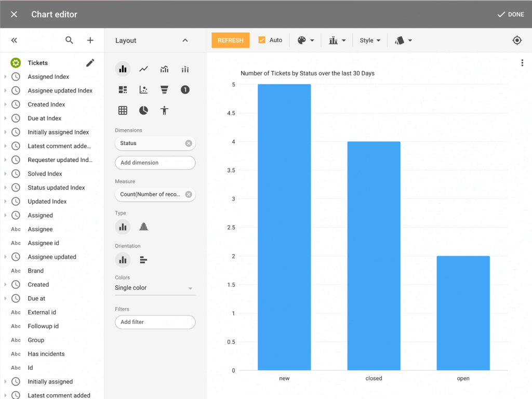Select the pie chart layout icon
This screenshot has height=399, width=532.
(x=143, y=110)
